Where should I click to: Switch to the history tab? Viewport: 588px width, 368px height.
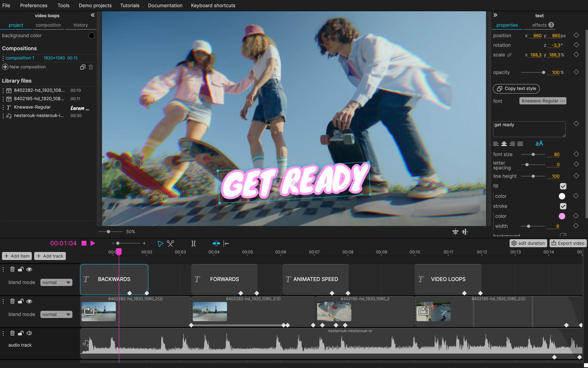tap(81, 25)
